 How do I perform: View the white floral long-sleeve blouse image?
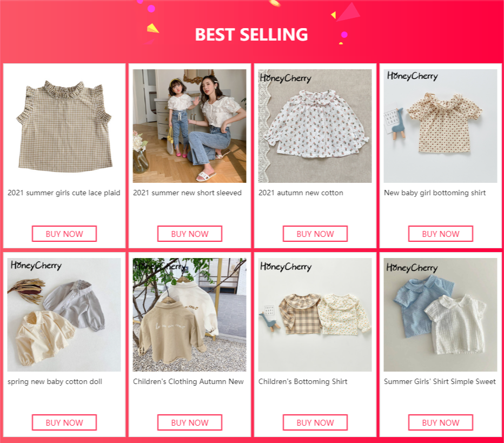[x=315, y=126]
